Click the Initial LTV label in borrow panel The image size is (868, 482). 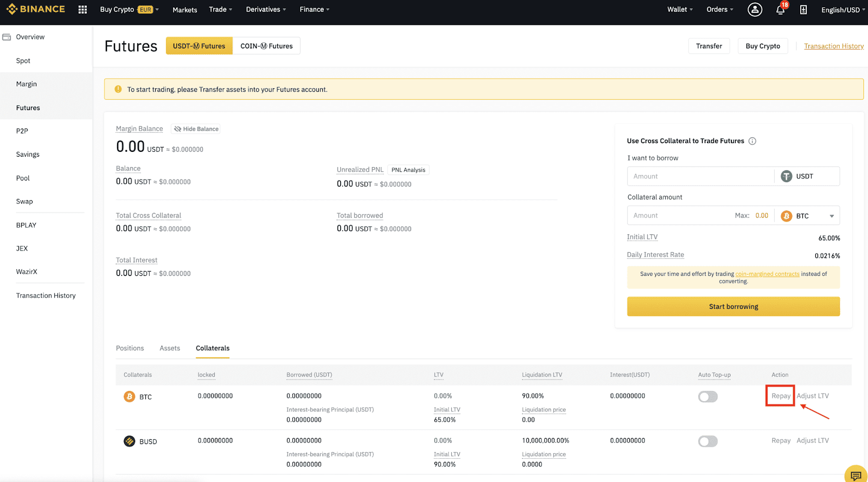point(642,237)
